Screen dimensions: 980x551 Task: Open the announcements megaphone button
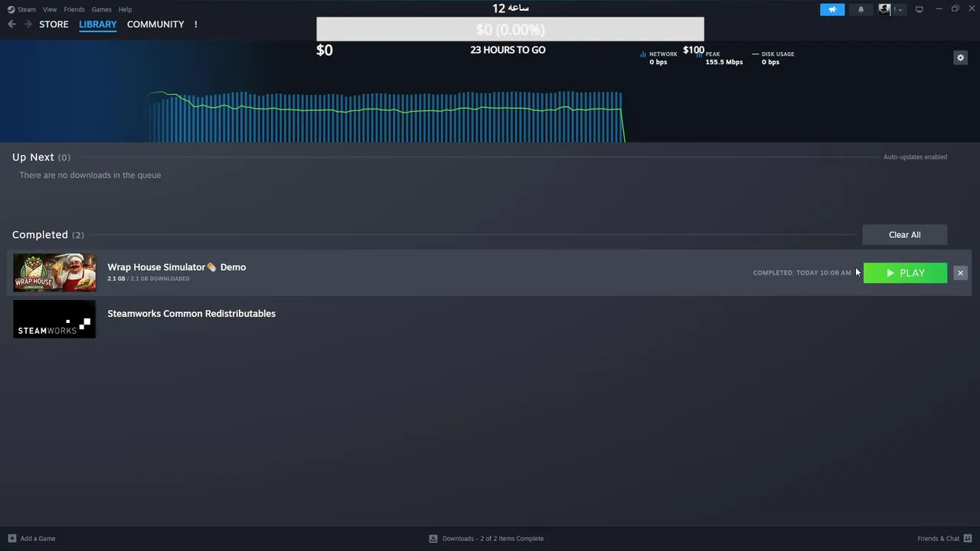pos(832,9)
